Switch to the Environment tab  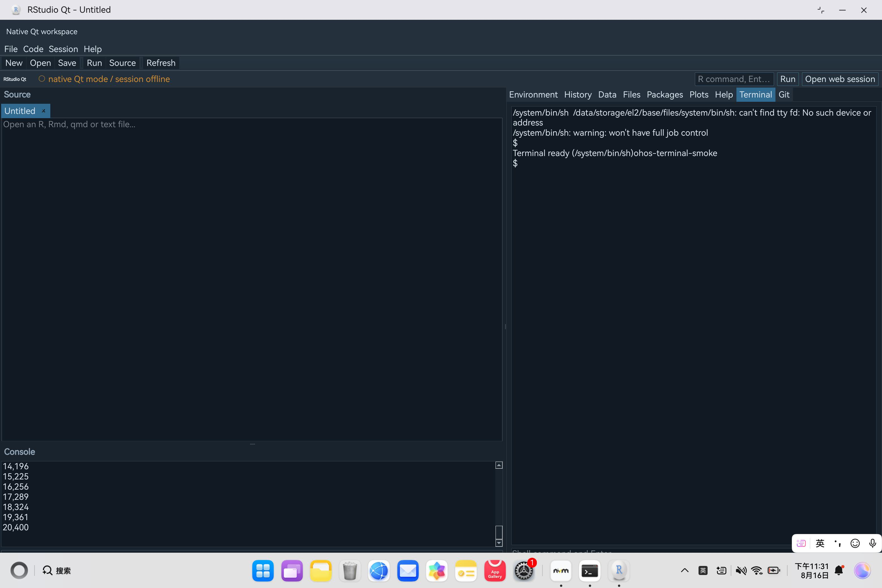click(x=533, y=95)
